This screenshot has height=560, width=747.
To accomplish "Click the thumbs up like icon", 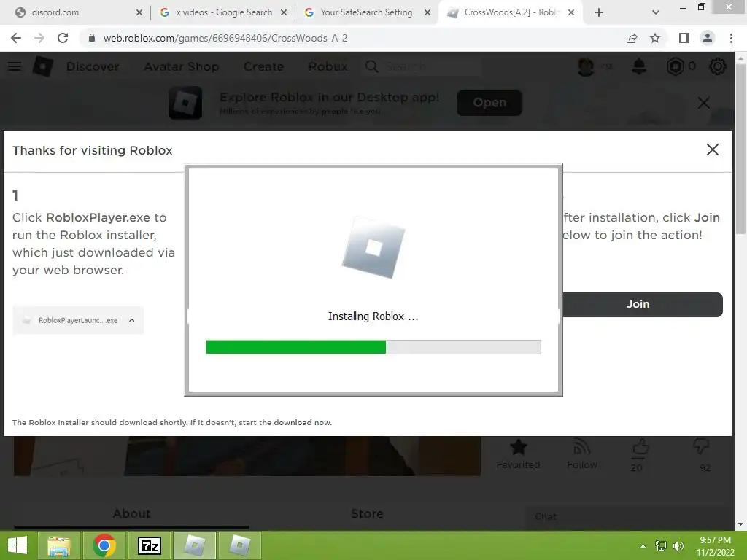I will 640,447.
